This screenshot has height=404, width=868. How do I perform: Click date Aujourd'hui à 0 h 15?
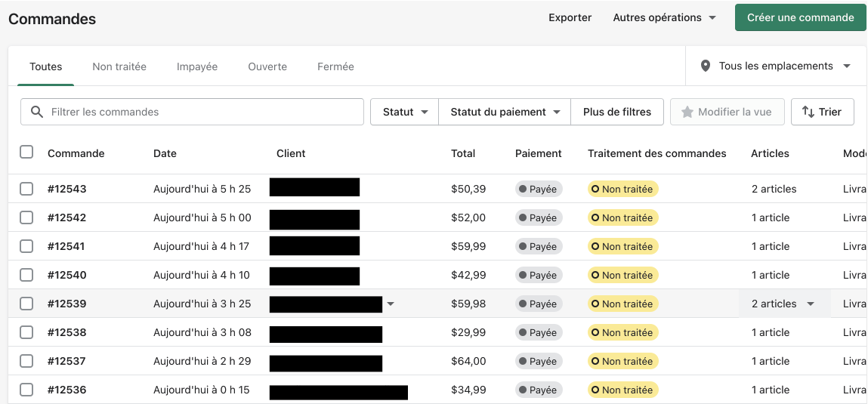pyautogui.click(x=202, y=390)
